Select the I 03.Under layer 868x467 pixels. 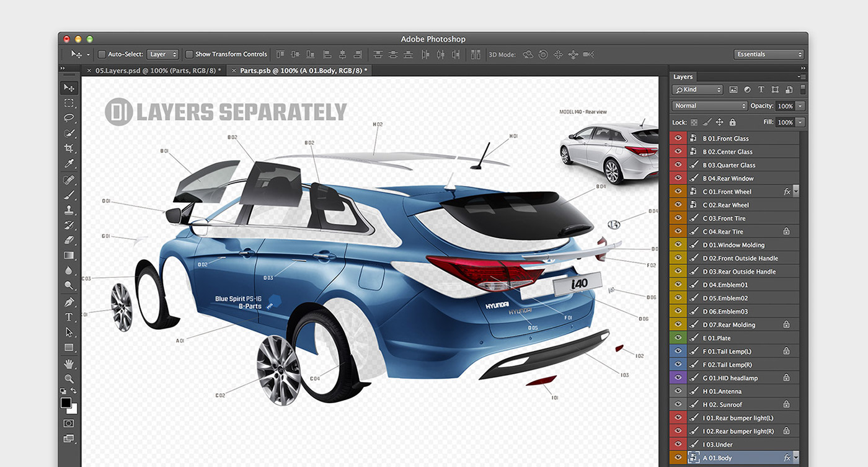[735, 444]
